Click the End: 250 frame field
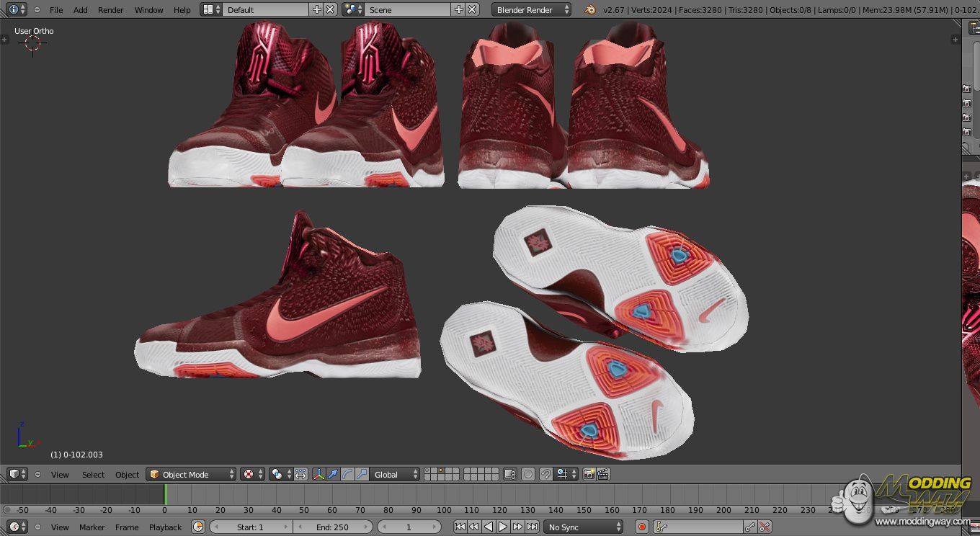Screen dimensions: 980x536 point(332,527)
